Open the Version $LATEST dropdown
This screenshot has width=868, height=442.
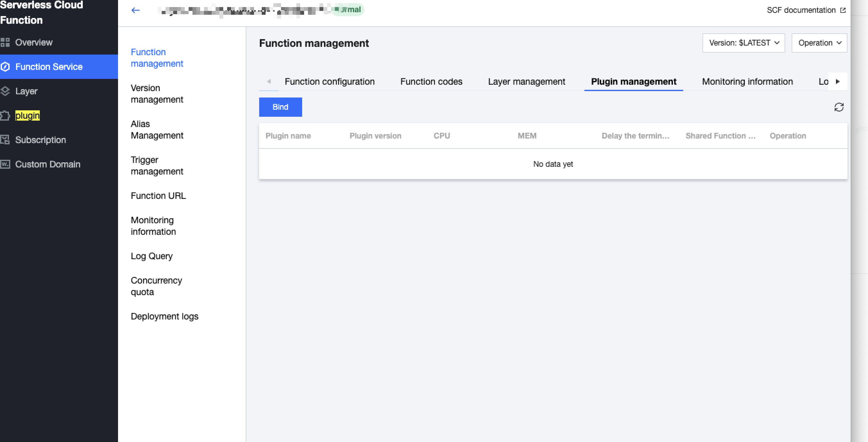[x=744, y=43]
